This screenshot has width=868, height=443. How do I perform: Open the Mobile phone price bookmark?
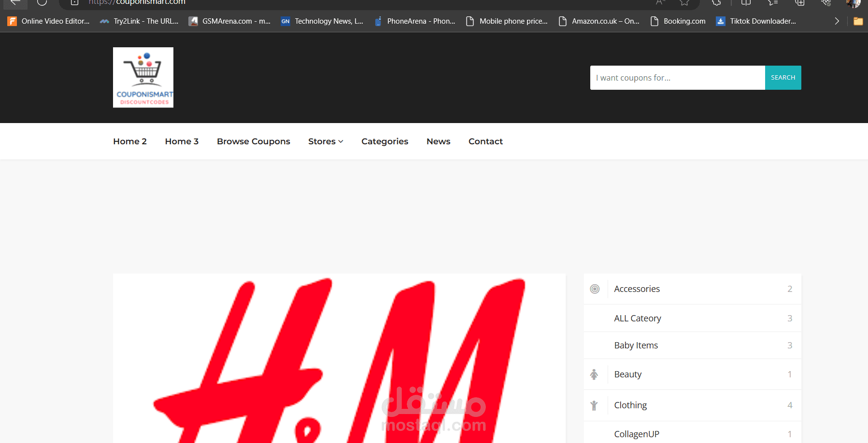(507, 21)
